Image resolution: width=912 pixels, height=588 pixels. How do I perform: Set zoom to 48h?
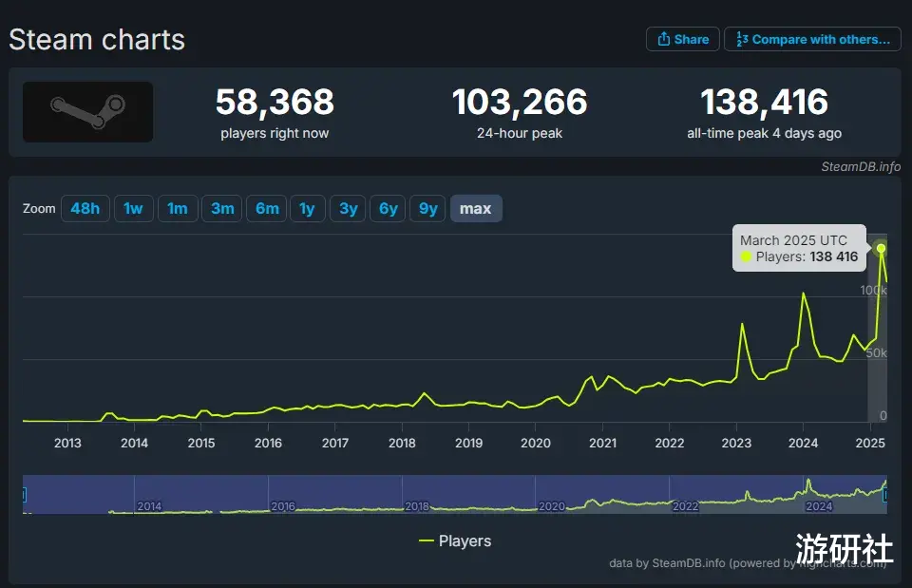85,208
